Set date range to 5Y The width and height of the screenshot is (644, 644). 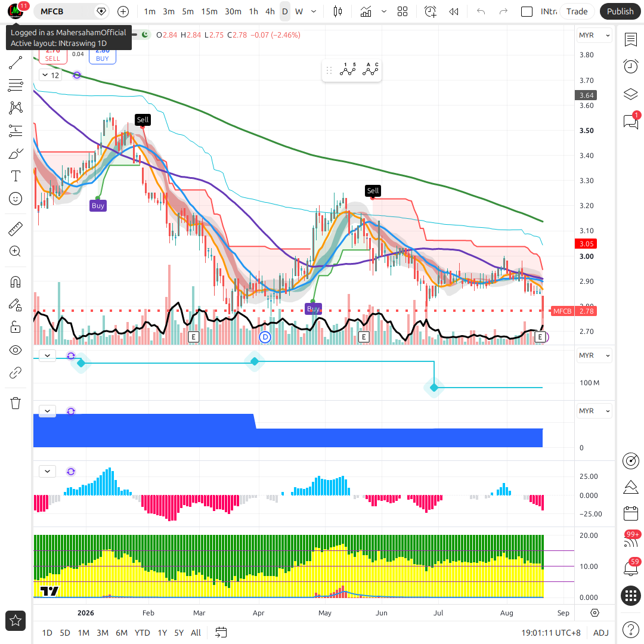[179, 633]
